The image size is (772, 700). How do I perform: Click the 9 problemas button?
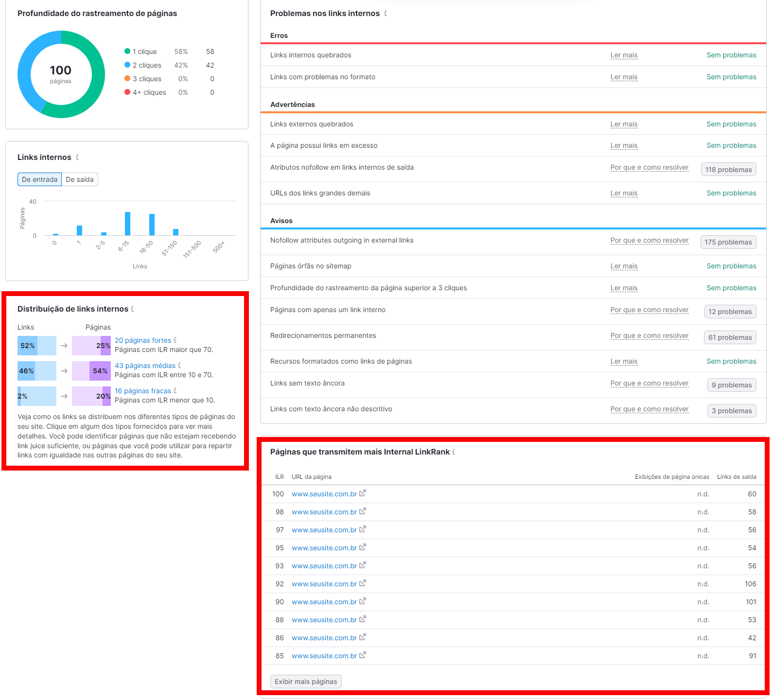[x=732, y=385]
